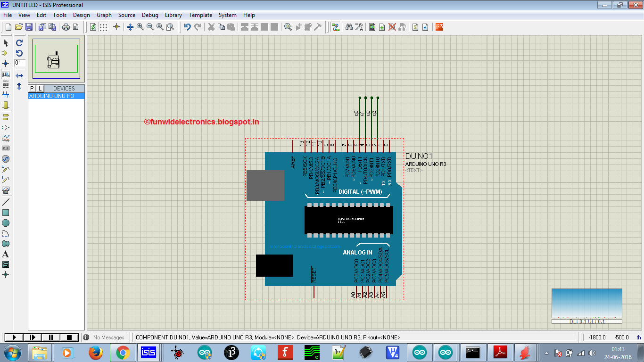Select the 2D Box graphics tool

6,213
